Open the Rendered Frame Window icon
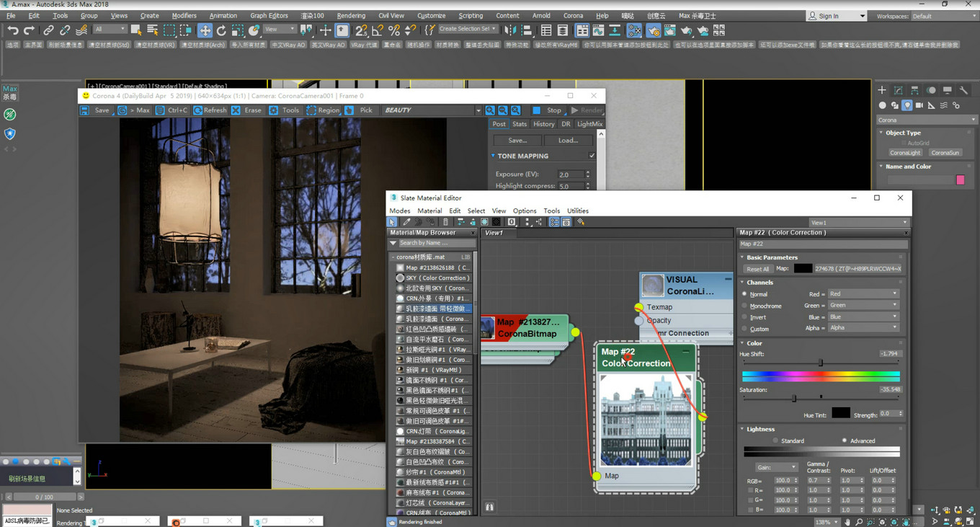This screenshot has height=527, width=980. pos(670,30)
